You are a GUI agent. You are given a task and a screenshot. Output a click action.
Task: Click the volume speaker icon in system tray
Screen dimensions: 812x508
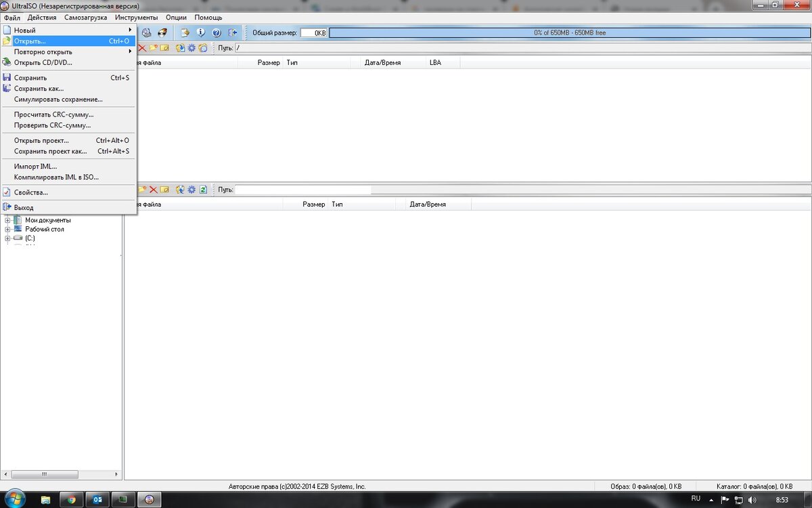pyautogui.click(x=752, y=500)
